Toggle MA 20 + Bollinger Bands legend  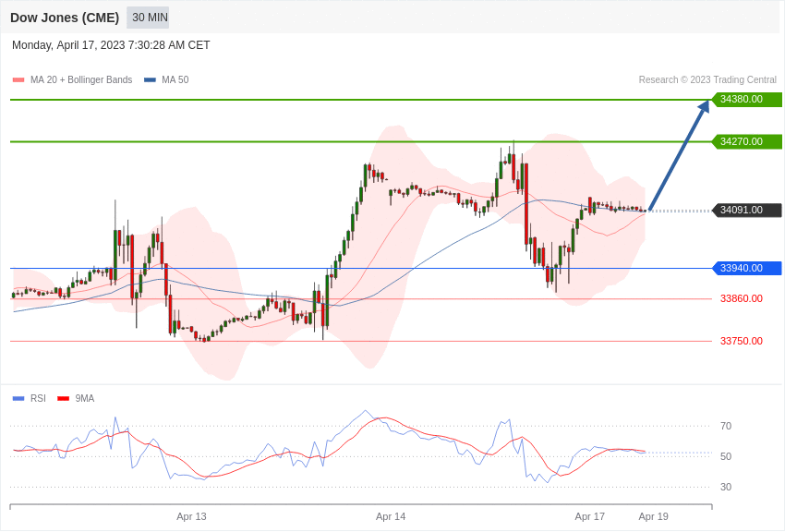point(72,80)
